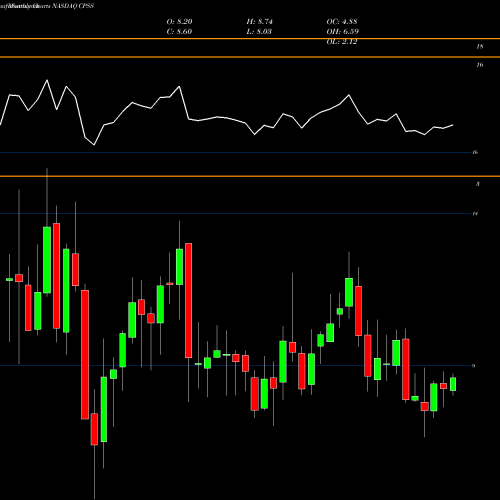Screen dimensions: 500x500
Task: Click the 18 axis label
Action: tap(480, 47)
